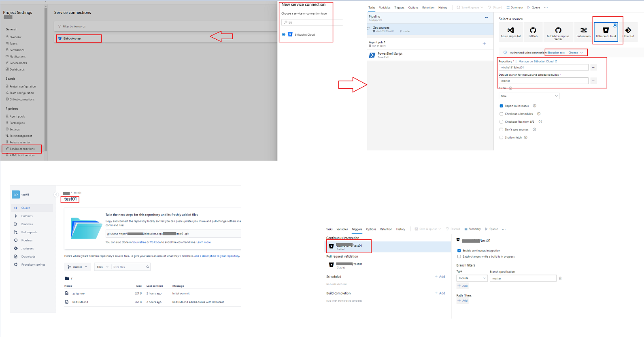
Task: Click the Filter by keywords field
Action: pyautogui.click(x=166, y=26)
